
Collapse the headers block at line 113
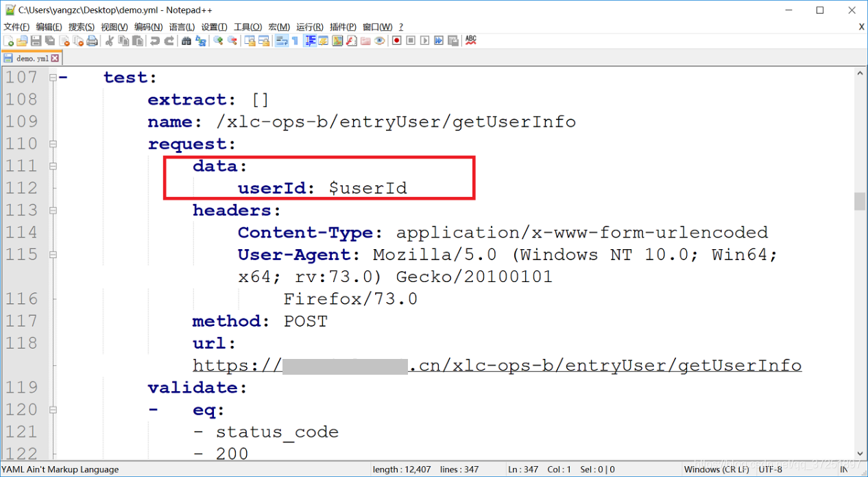[53, 210]
